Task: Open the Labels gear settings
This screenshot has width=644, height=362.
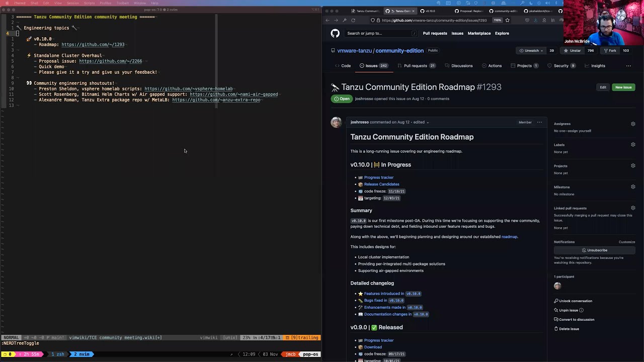Action: click(x=633, y=145)
